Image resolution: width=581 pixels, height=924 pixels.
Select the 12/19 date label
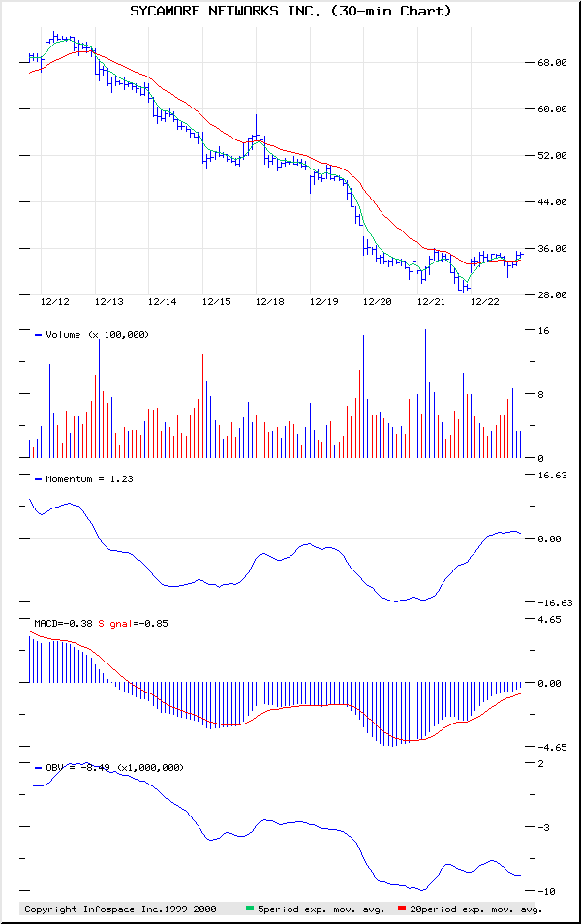point(324,302)
